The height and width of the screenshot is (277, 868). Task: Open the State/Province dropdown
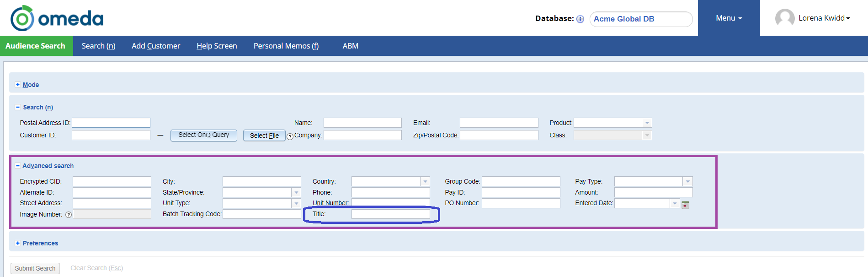296,192
